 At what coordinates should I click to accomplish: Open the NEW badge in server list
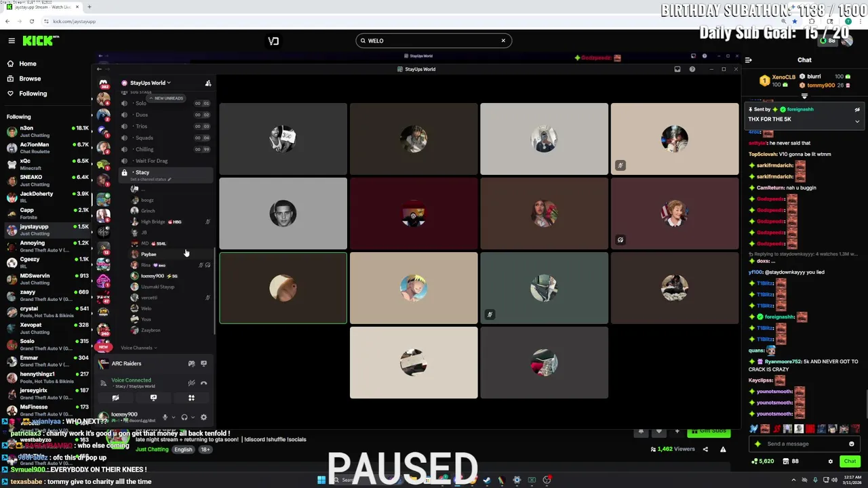pyautogui.click(x=103, y=347)
